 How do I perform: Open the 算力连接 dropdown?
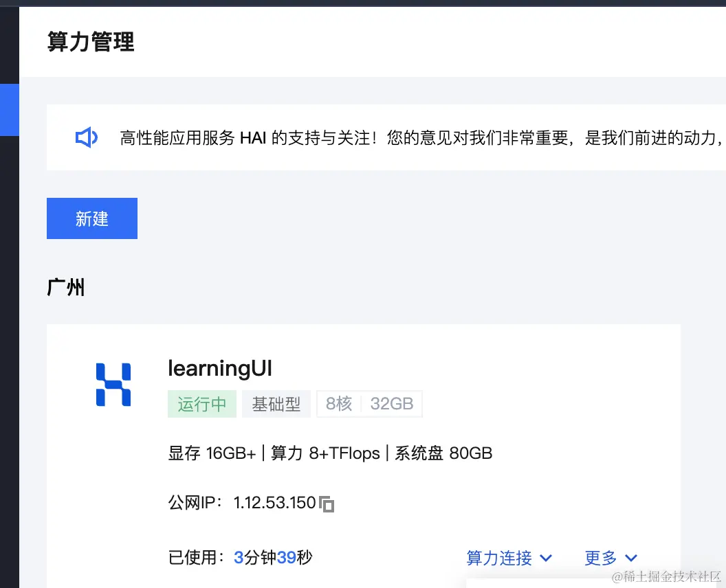tap(509, 558)
